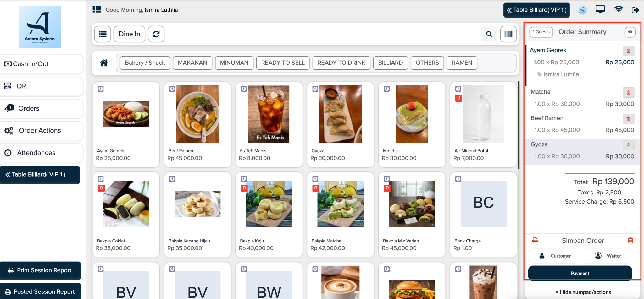Click the barcode scanner icon
This screenshot has height=299, width=644.
tap(508, 34)
